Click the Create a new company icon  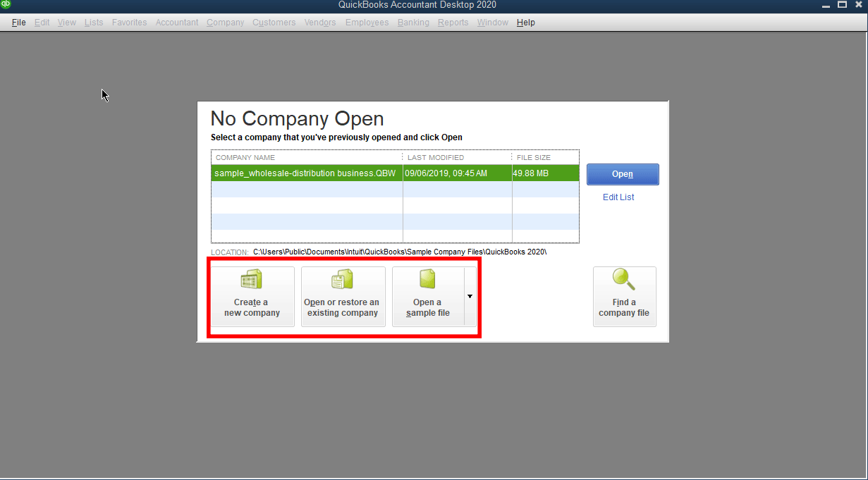click(252, 280)
